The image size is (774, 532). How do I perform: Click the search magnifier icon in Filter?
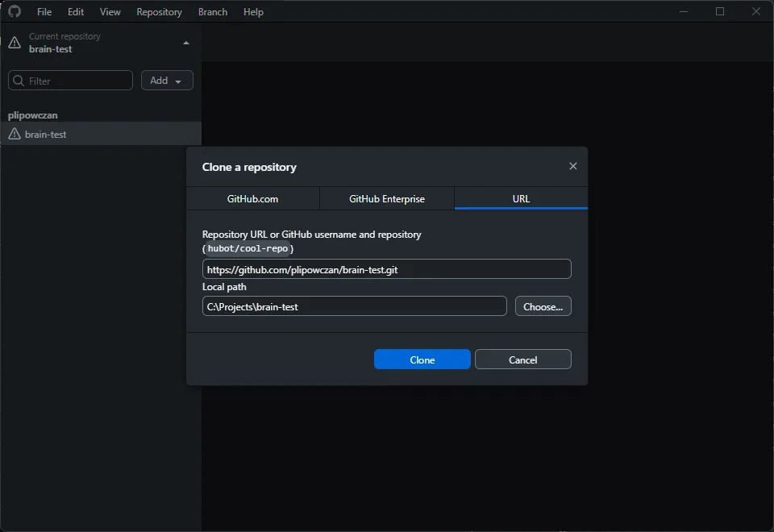pyautogui.click(x=19, y=81)
